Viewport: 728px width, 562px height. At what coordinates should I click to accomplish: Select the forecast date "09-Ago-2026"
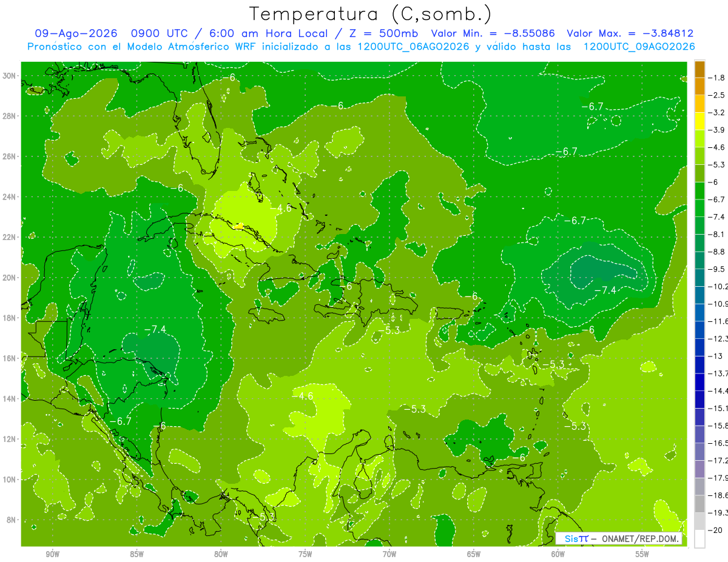click(75, 34)
